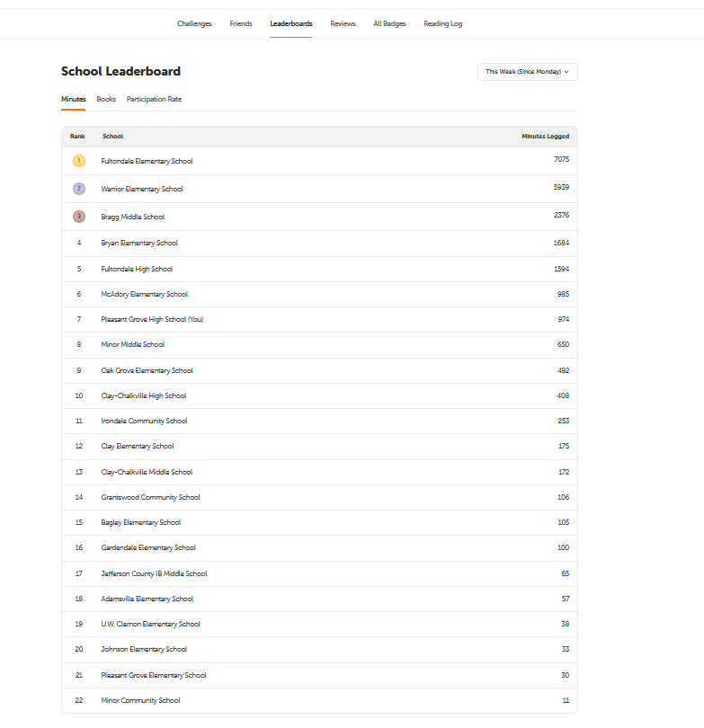Click the 1594 minutes value
This screenshot has height=728, width=704.
pos(561,269)
